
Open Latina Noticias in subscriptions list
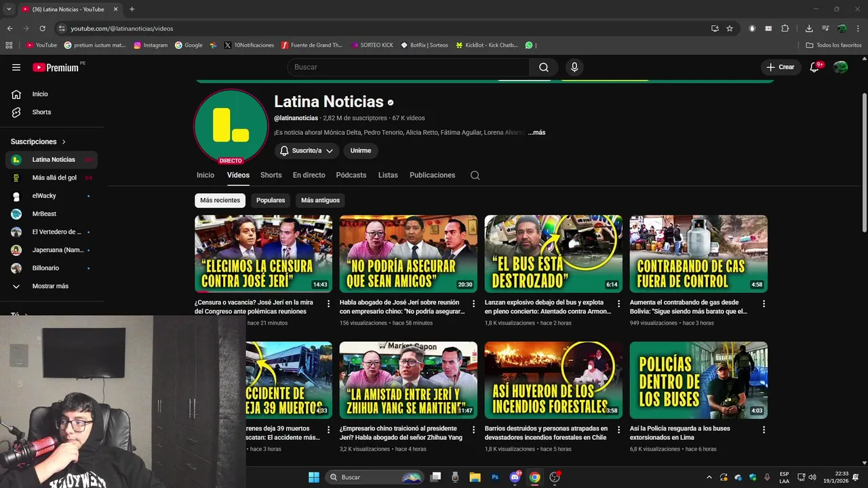click(52, 160)
